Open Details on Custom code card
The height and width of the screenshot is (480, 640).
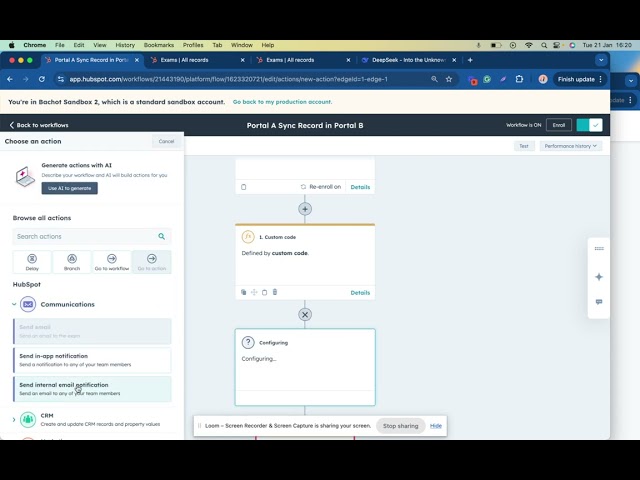[x=360, y=293]
